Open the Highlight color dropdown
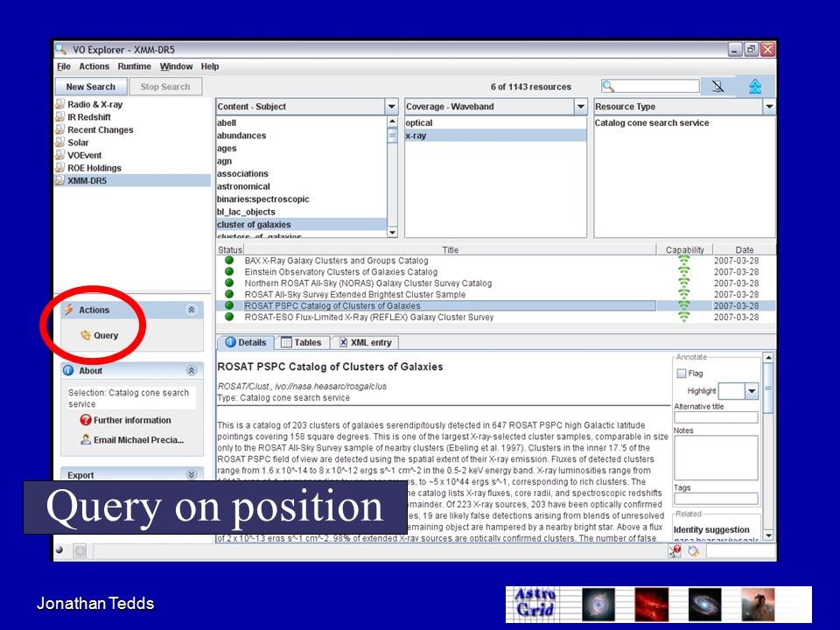The width and height of the screenshot is (840, 630). (752, 391)
